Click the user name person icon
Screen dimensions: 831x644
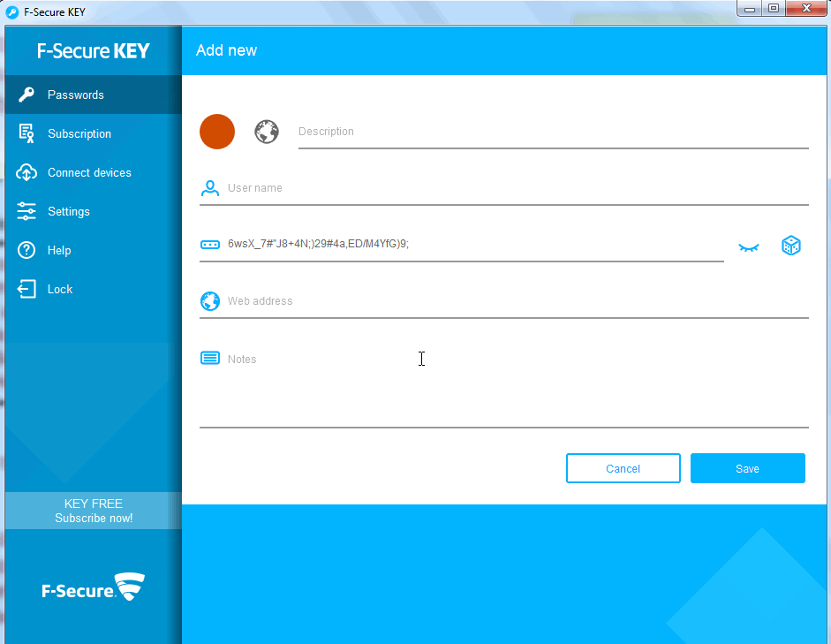(210, 188)
